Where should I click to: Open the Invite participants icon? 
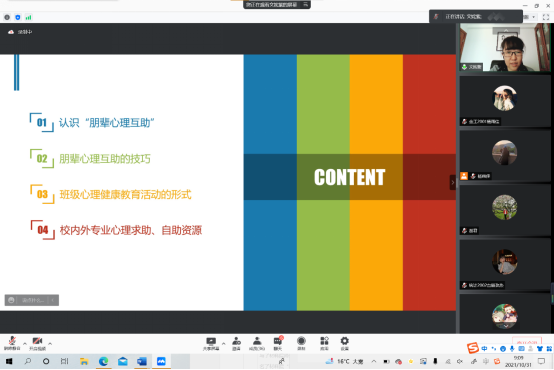point(236,343)
